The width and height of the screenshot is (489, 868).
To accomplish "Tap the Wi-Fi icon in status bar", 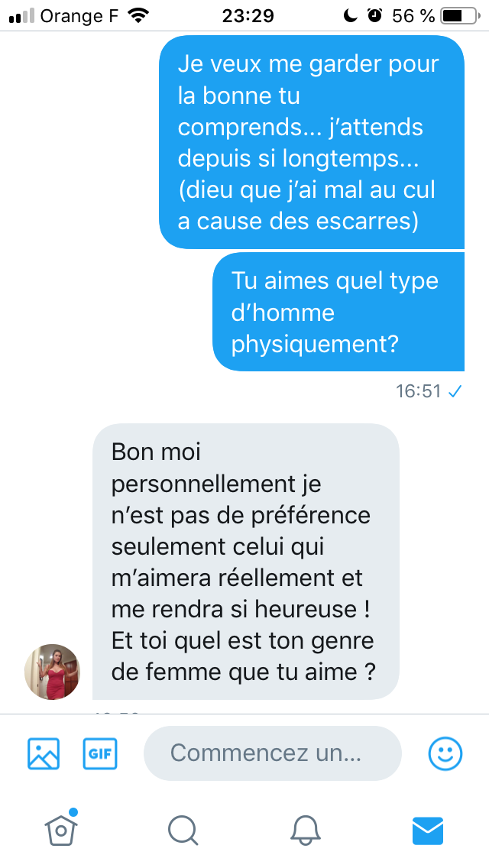I will tap(138, 15).
